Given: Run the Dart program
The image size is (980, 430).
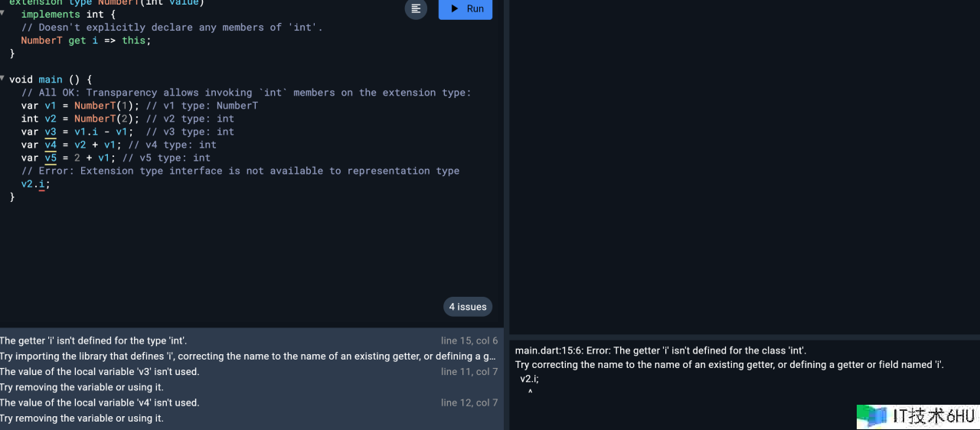Looking at the screenshot, I should (x=465, y=8).
